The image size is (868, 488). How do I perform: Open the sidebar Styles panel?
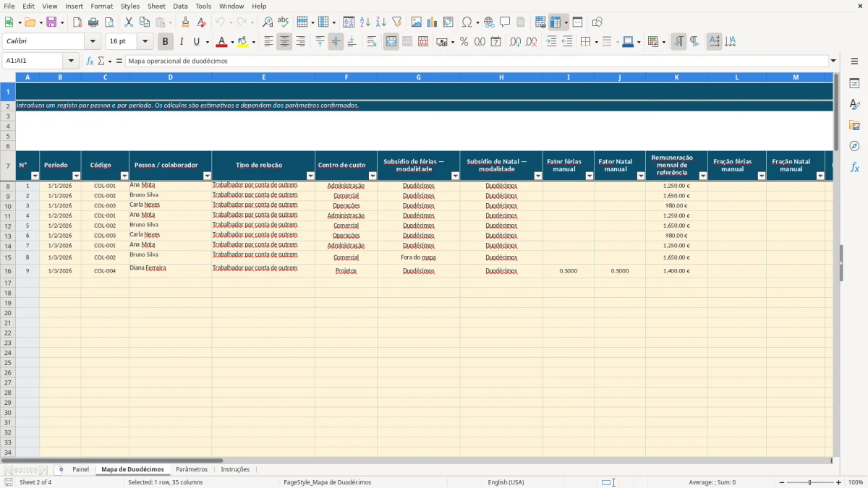tap(854, 104)
